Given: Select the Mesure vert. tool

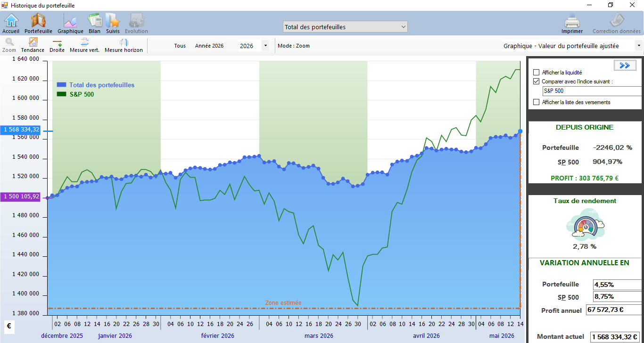Looking at the screenshot, I should [x=84, y=45].
